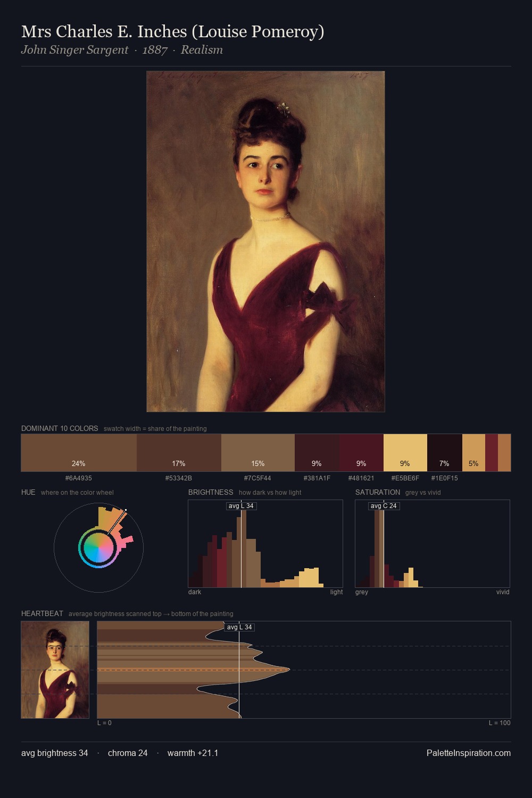Open PaletteInspiration.com link in footer

(469, 753)
